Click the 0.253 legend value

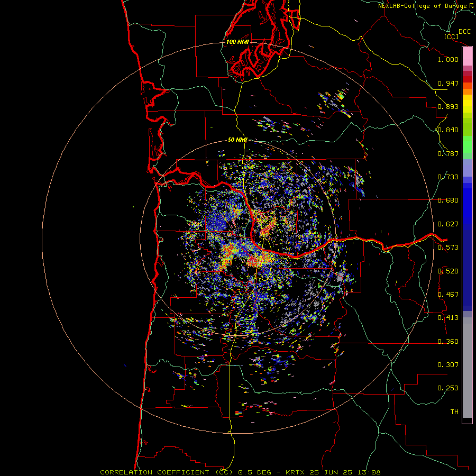[448, 388]
